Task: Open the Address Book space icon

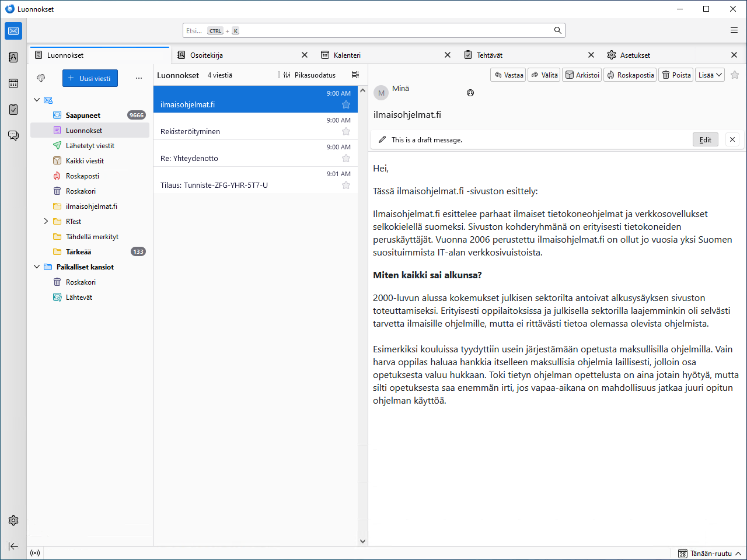Action: pos(13,57)
